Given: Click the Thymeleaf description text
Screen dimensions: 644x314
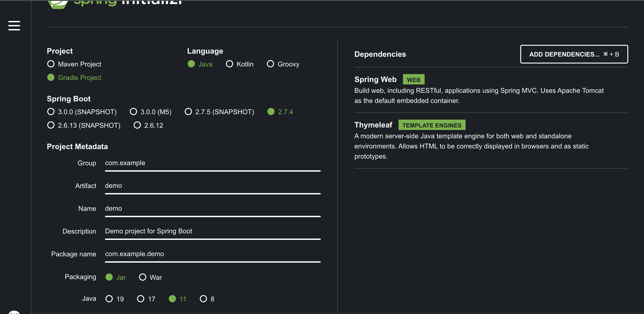Looking at the screenshot, I should [x=471, y=146].
